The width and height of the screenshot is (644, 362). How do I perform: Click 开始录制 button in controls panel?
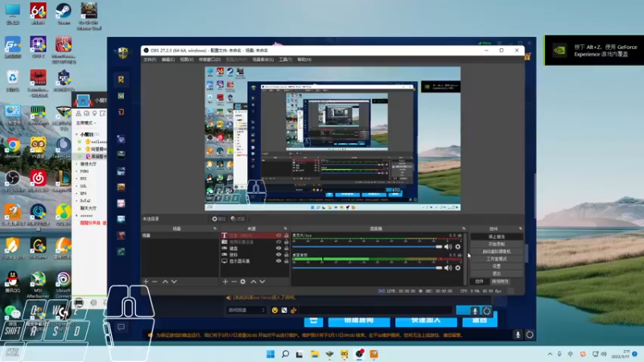(496, 244)
